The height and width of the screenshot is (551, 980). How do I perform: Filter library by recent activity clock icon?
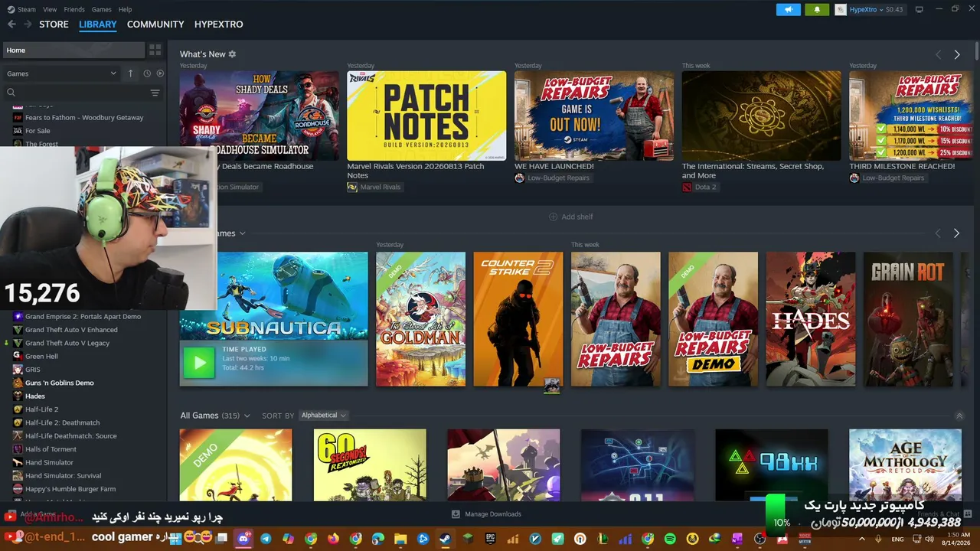point(147,73)
